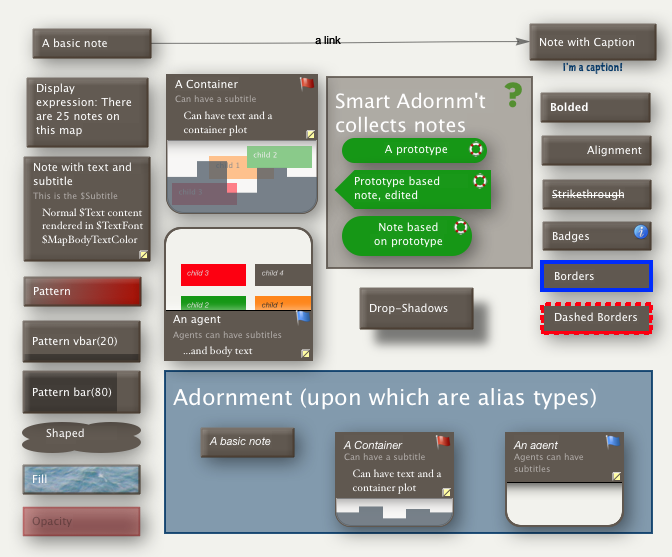Click the 'a link' label on the arrow
This screenshot has width=672, height=557.
pyautogui.click(x=328, y=40)
